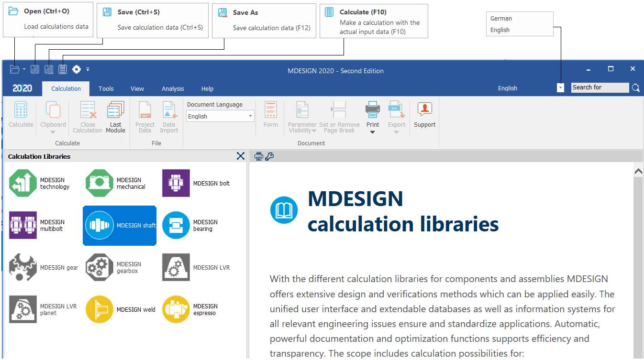This screenshot has width=644, height=360.
Task: Click the search magnifier icon
Action: 635,87
